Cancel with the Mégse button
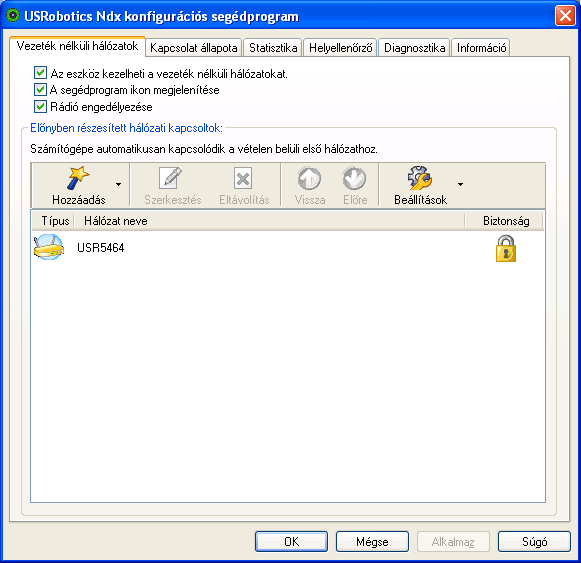 (x=372, y=542)
